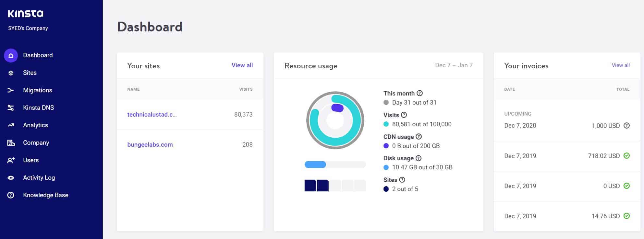Open Dashboard in the sidebar
This screenshot has height=239, width=644.
[x=38, y=55]
